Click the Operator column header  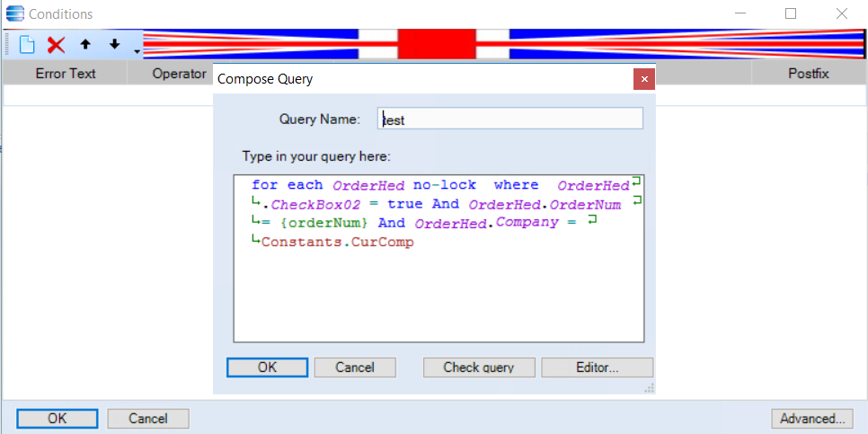click(x=179, y=74)
